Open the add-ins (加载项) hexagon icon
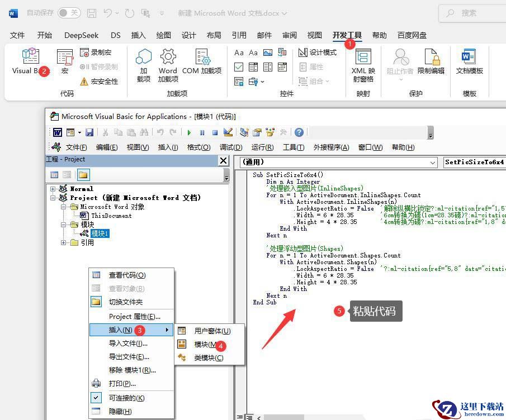 [143, 65]
